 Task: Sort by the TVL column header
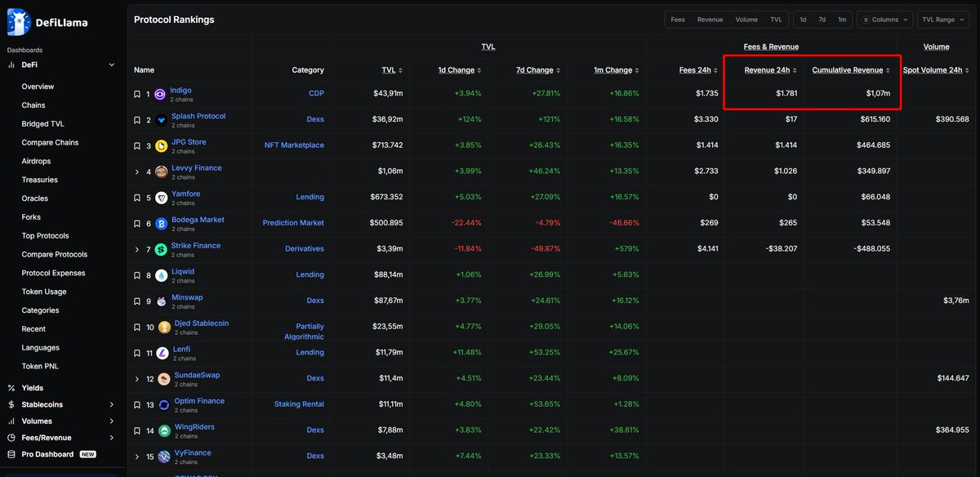(392, 70)
